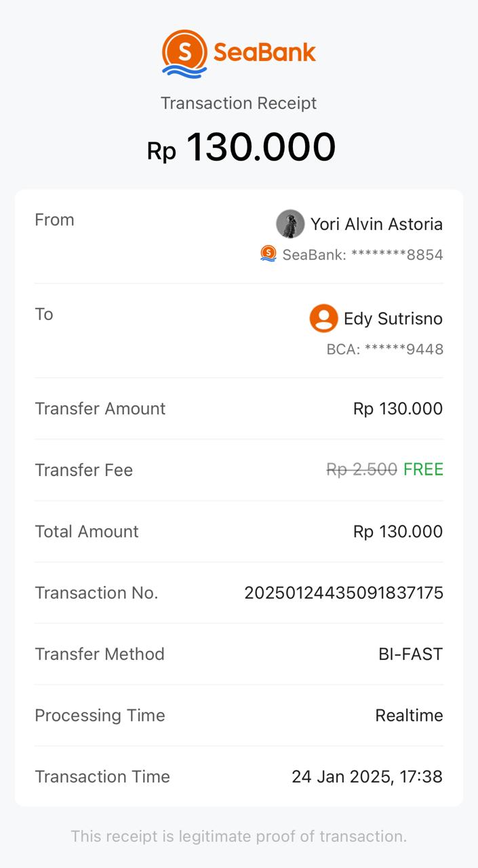The height and width of the screenshot is (868, 478).
Task: Click the Transaction Receipt title
Action: (x=239, y=103)
